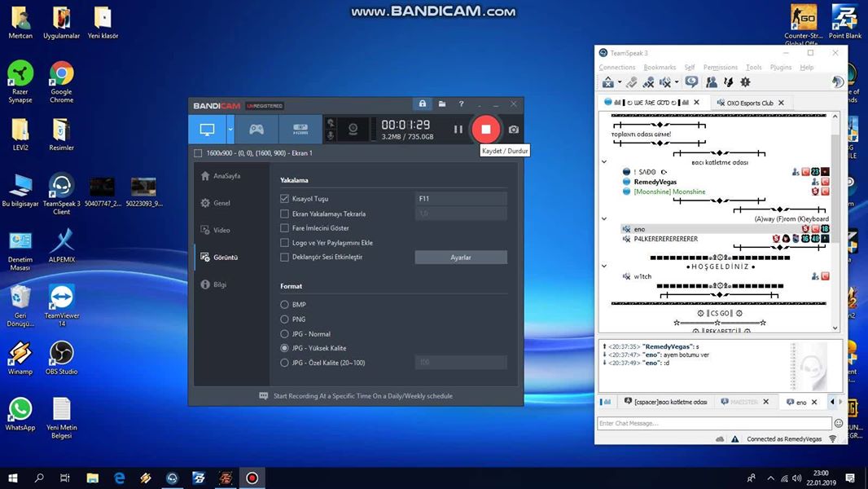Select JPG - Özel Kalite format

[284, 363]
